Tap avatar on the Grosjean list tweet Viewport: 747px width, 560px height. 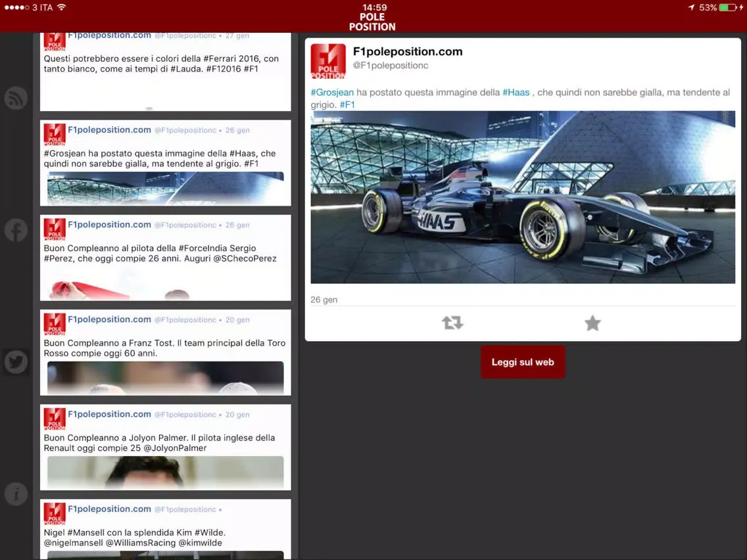[55, 134]
